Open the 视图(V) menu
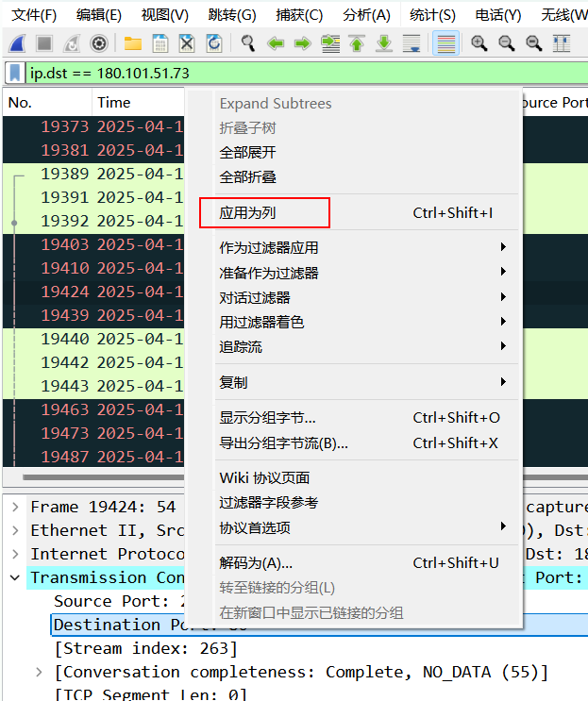 pos(165,15)
